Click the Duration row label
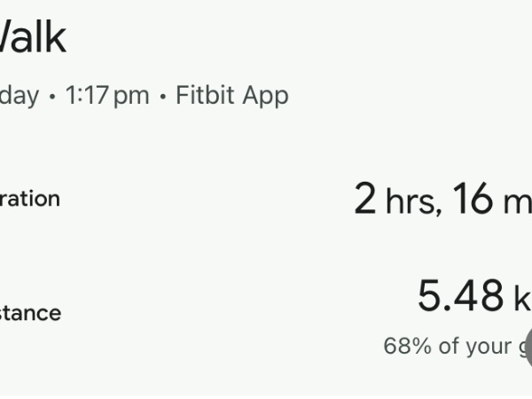 [29, 199]
